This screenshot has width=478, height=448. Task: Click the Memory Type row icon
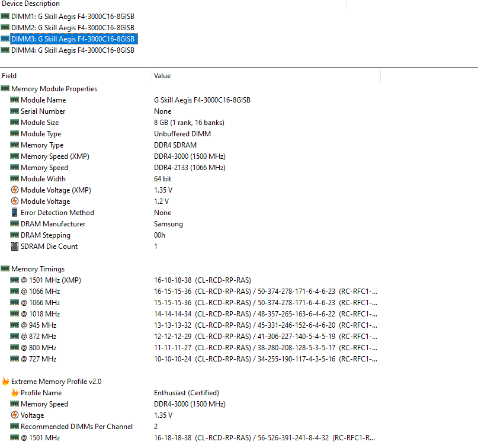pyautogui.click(x=14, y=145)
